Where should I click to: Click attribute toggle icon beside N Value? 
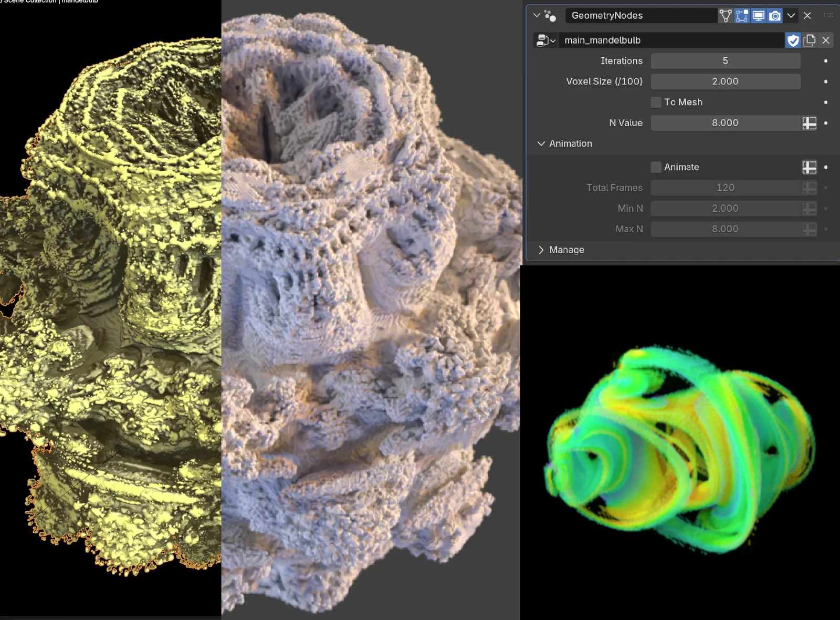point(810,123)
